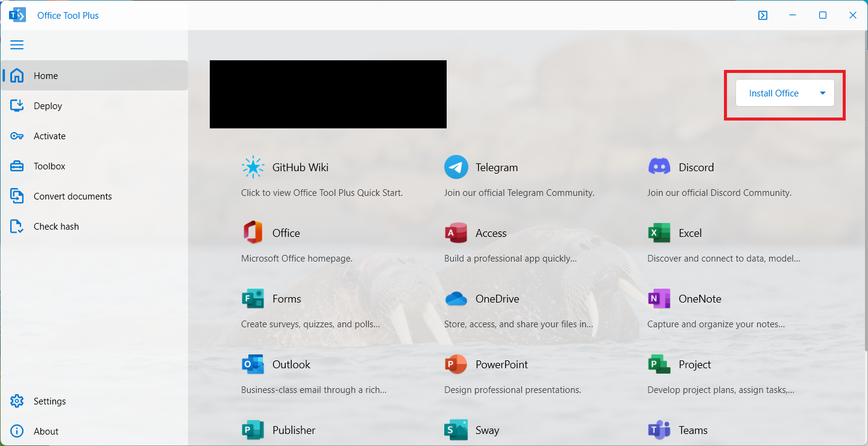The width and height of the screenshot is (868, 446).
Task: Open the About label in sidebar
Action: tap(46, 432)
